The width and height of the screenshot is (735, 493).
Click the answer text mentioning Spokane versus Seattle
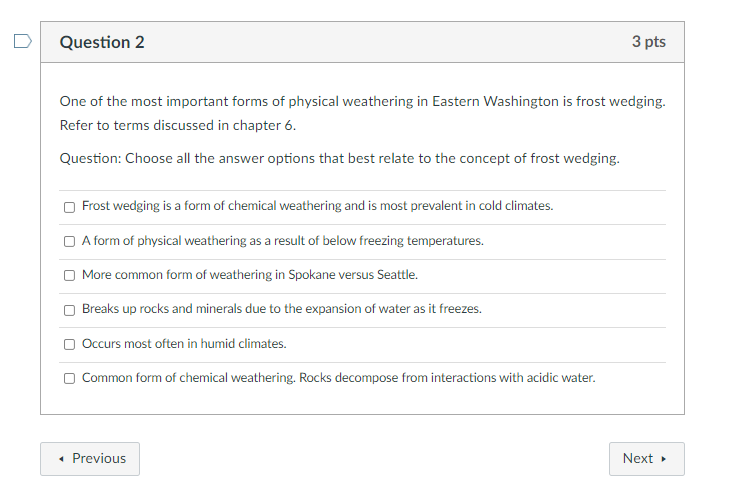click(x=250, y=275)
